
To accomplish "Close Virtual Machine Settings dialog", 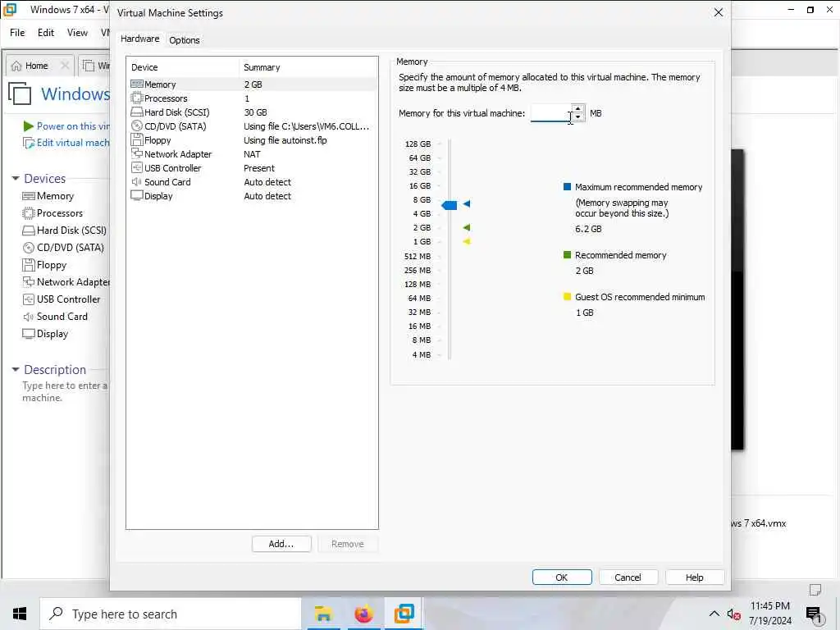I will coord(719,12).
